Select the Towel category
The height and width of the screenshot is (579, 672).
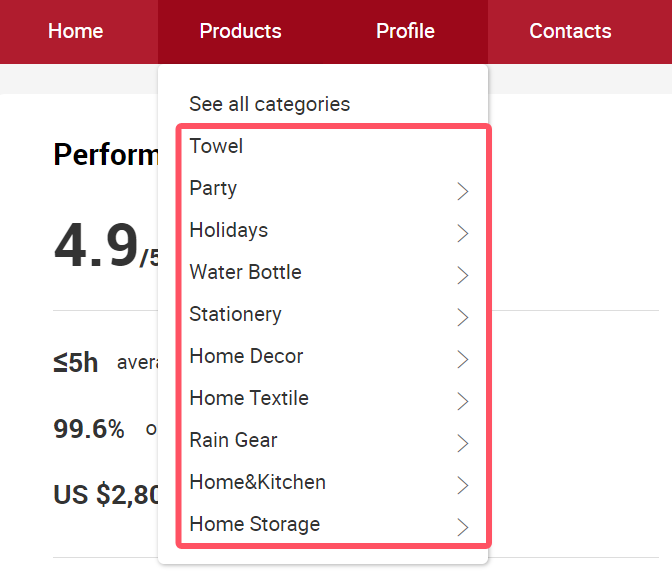(x=216, y=146)
